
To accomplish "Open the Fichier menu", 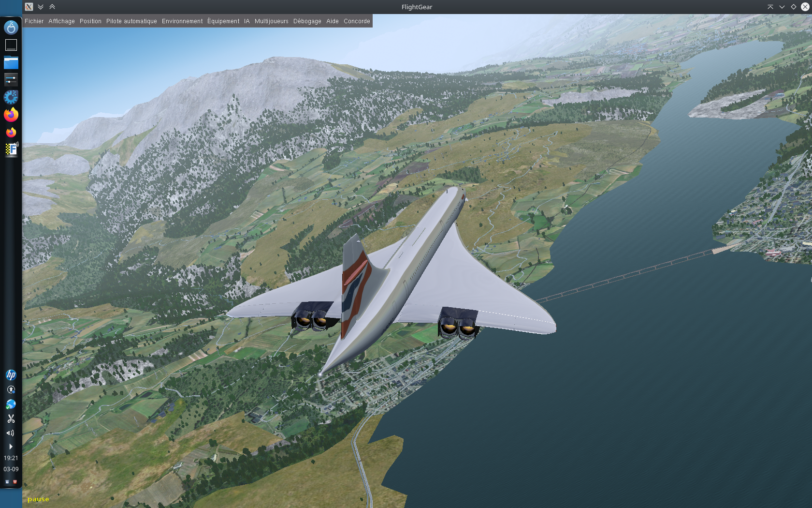I will [34, 21].
